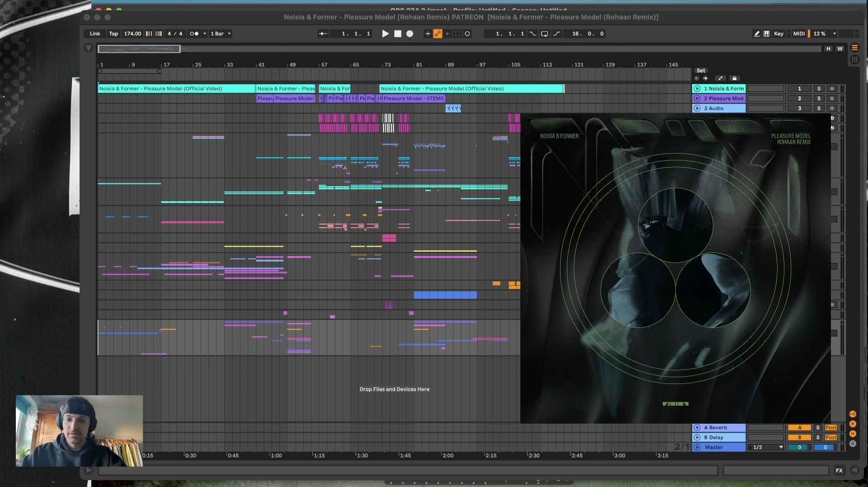This screenshot has height=487, width=868.
Task: Open the Key mapping mode
Action: [x=778, y=33]
